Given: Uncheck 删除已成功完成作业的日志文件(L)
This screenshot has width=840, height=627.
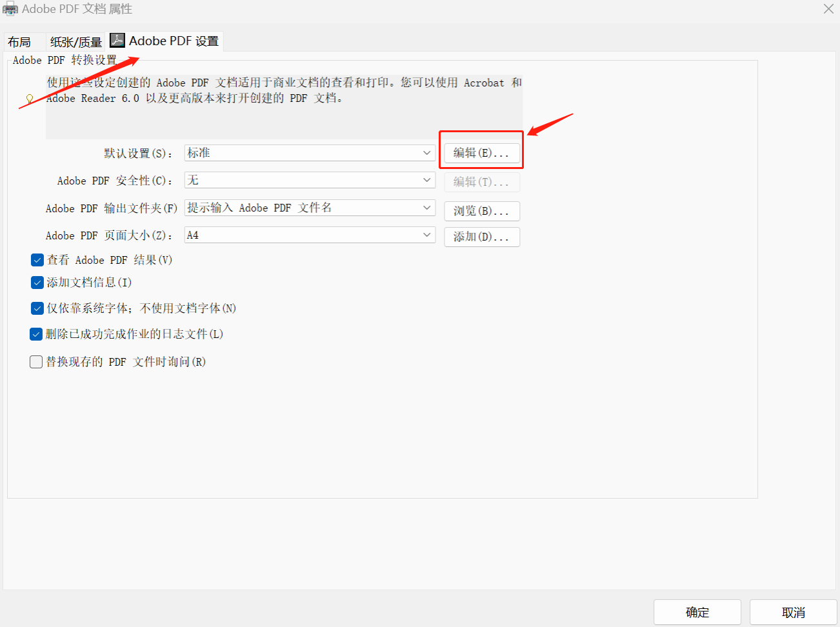Looking at the screenshot, I should tap(36, 334).
